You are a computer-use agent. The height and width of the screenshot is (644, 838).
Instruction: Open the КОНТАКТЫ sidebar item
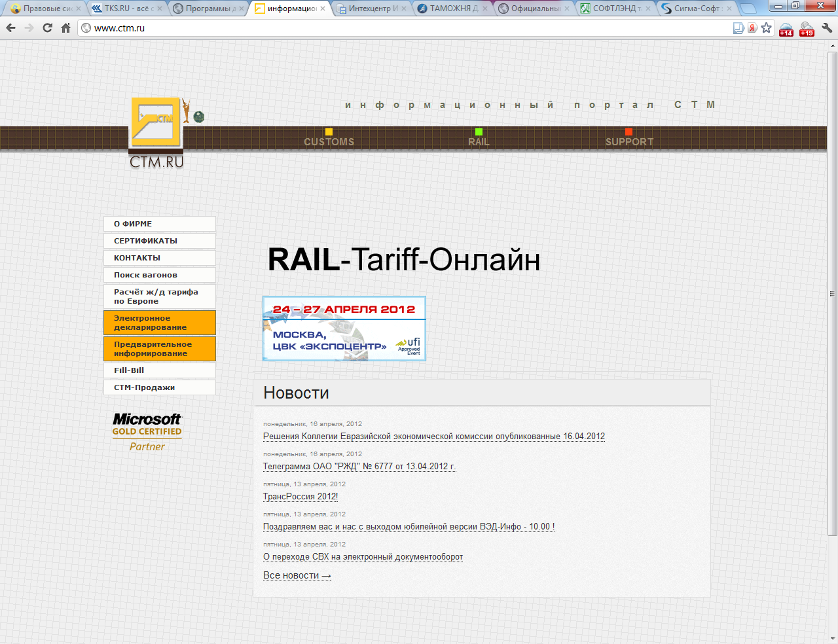pos(160,258)
